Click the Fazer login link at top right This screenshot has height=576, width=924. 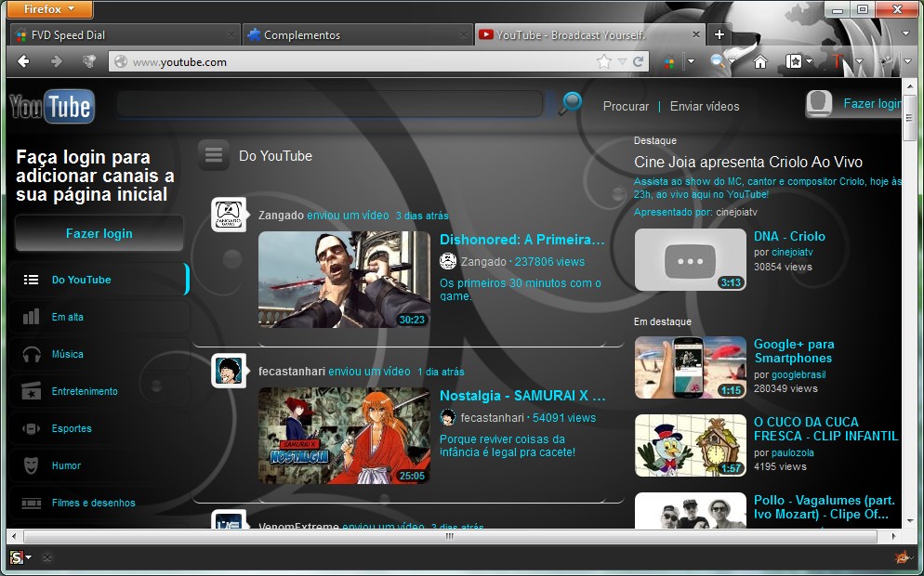coord(872,104)
